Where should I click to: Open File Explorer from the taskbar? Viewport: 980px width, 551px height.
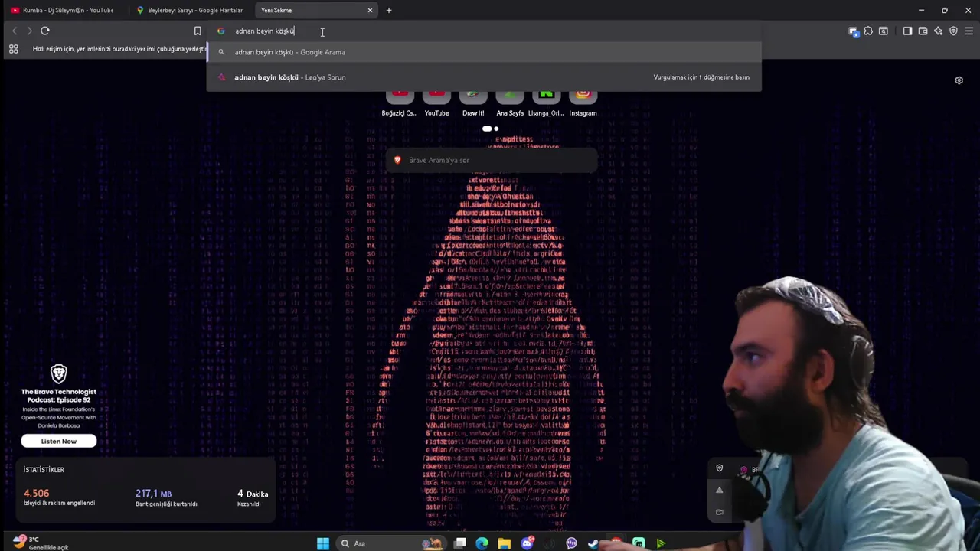[504, 543]
